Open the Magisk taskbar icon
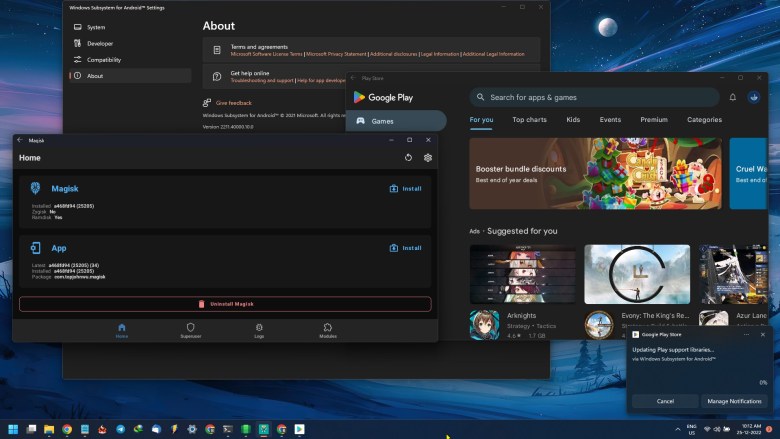Screen dimensions: 780x439 pos(264,429)
